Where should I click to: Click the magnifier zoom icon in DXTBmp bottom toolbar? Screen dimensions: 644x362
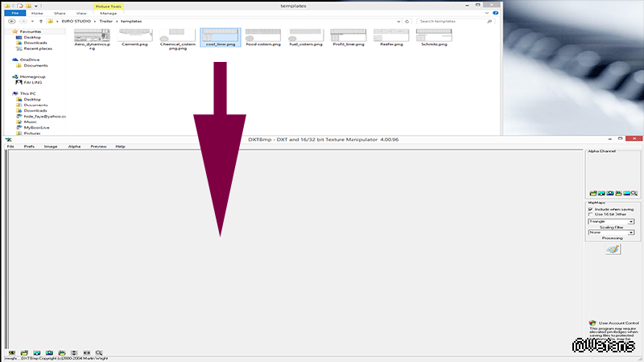(99, 352)
